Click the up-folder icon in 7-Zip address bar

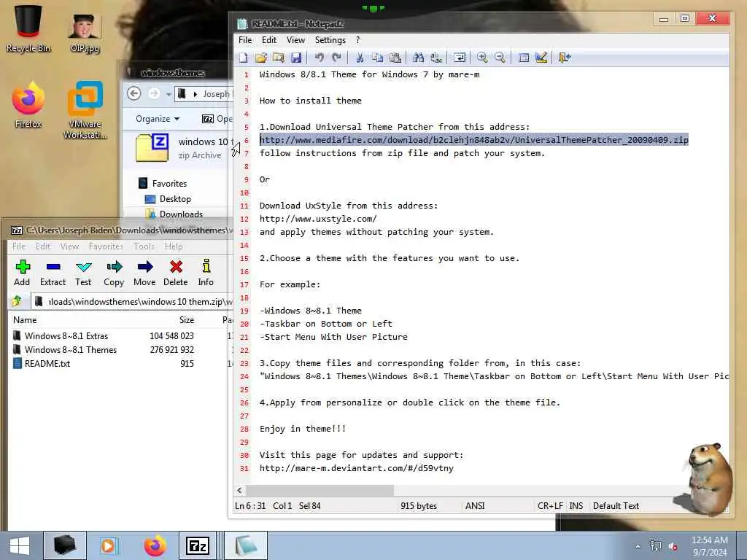18,301
